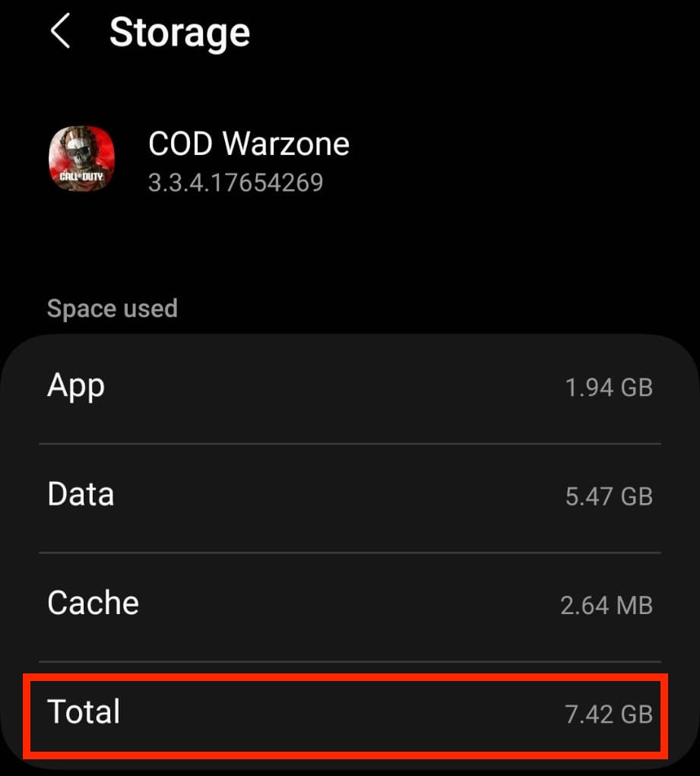Viewport: 700px width, 776px height.
Task: Click the COD Warzone app icon
Action: [81, 158]
